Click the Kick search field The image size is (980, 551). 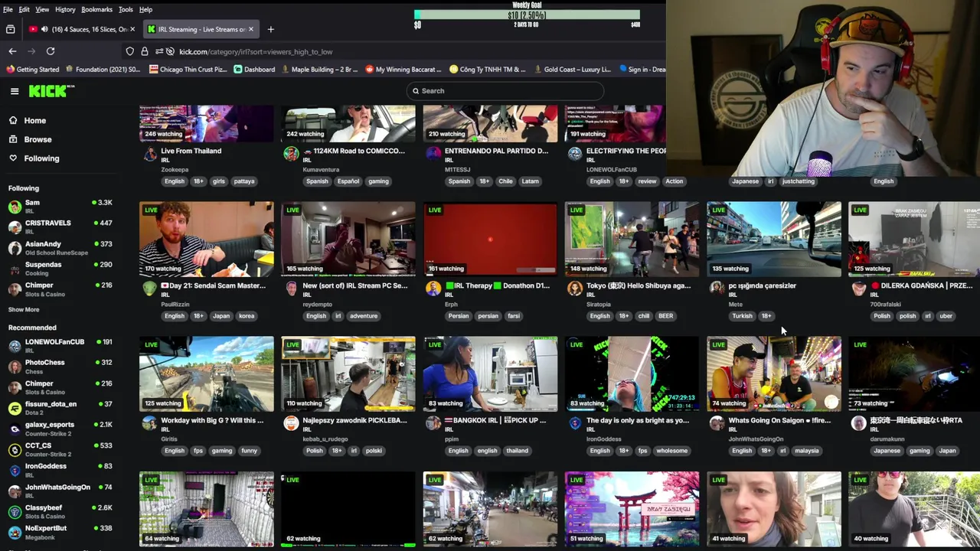click(x=505, y=91)
